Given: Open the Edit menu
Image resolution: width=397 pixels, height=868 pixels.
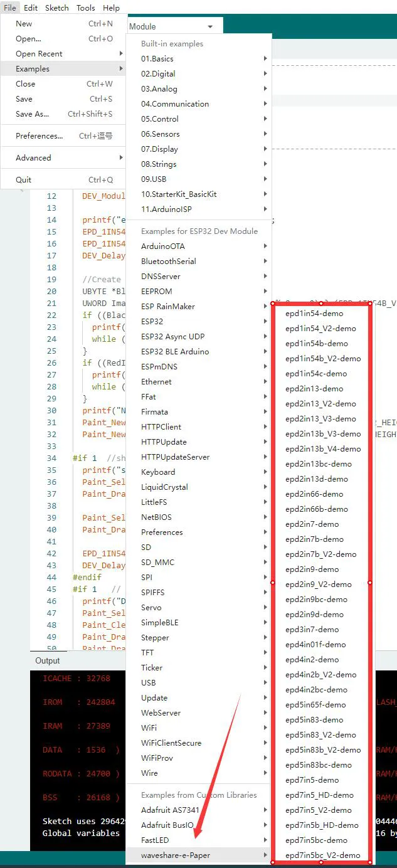Looking at the screenshot, I should click(x=31, y=8).
